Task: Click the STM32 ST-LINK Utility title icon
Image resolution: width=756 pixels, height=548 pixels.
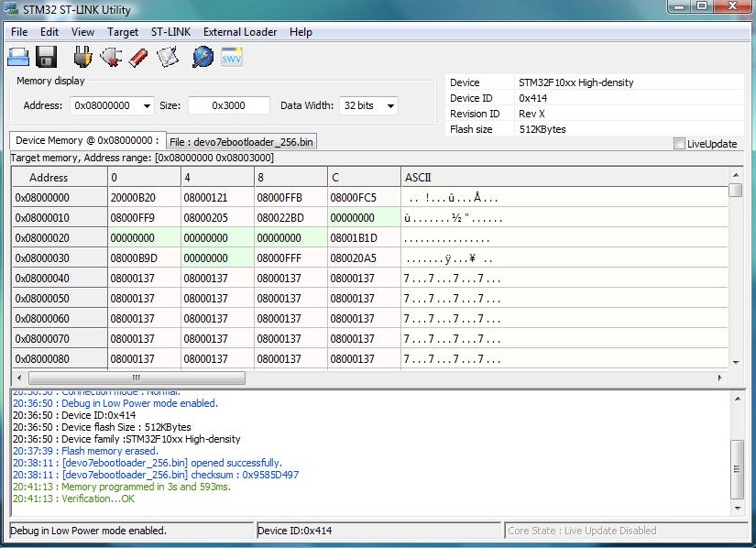Action: click(11, 9)
